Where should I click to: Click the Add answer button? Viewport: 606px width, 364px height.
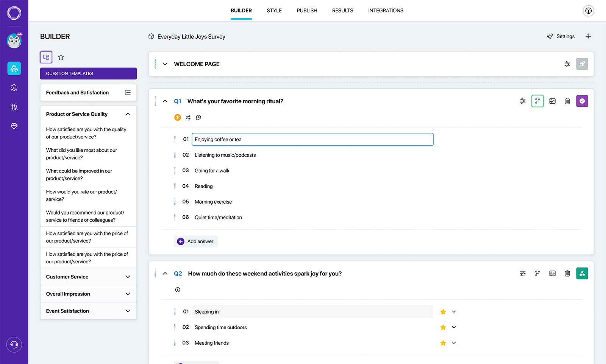[195, 241]
